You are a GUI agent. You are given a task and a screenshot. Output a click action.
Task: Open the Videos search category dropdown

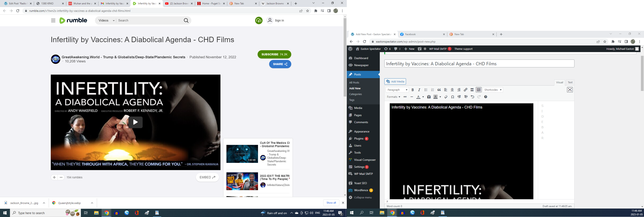coord(106,20)
